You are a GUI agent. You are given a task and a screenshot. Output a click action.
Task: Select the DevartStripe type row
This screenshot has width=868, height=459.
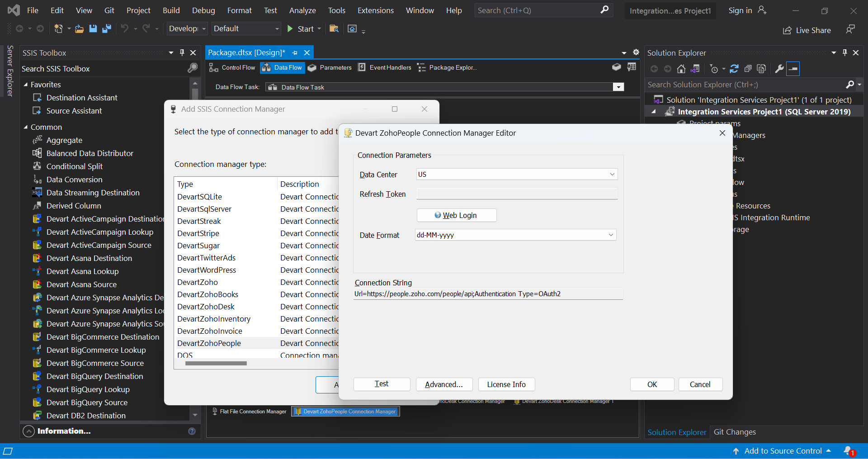click(x=257, y=233)
